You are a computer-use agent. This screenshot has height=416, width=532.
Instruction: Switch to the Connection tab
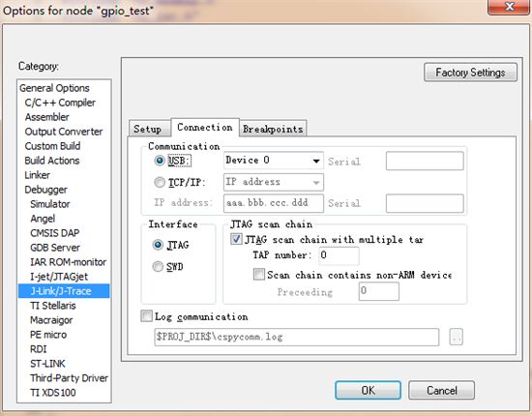(x=205, y=128)
